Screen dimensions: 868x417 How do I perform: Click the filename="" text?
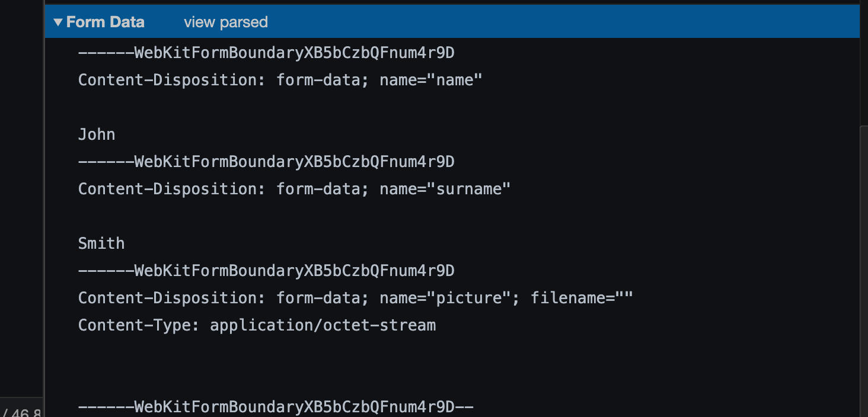(x=582, y=298)
